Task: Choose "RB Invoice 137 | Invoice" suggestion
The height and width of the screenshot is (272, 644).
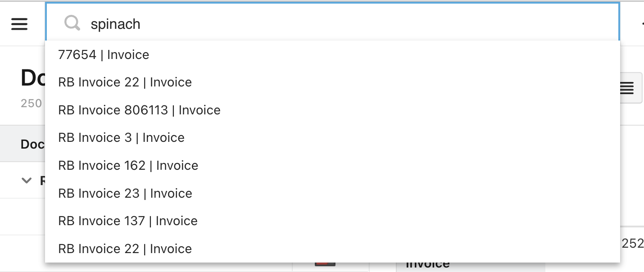Action: pos(128,221)
